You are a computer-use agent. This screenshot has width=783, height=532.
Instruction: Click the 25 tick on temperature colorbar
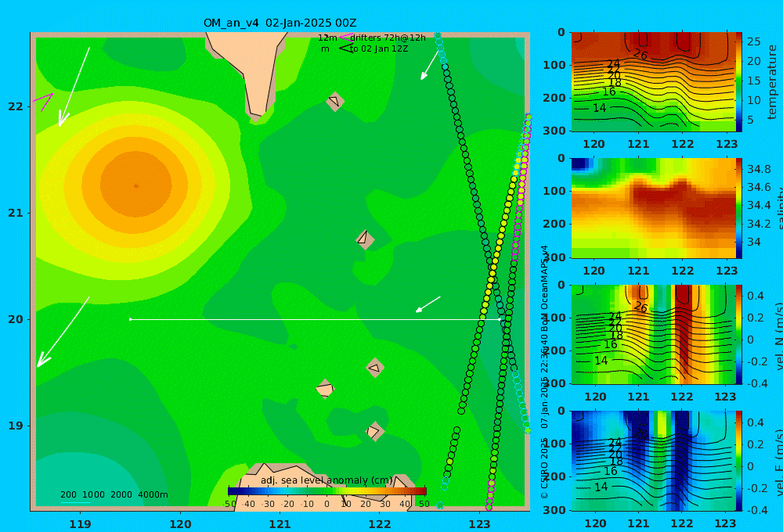click(753, 41)
